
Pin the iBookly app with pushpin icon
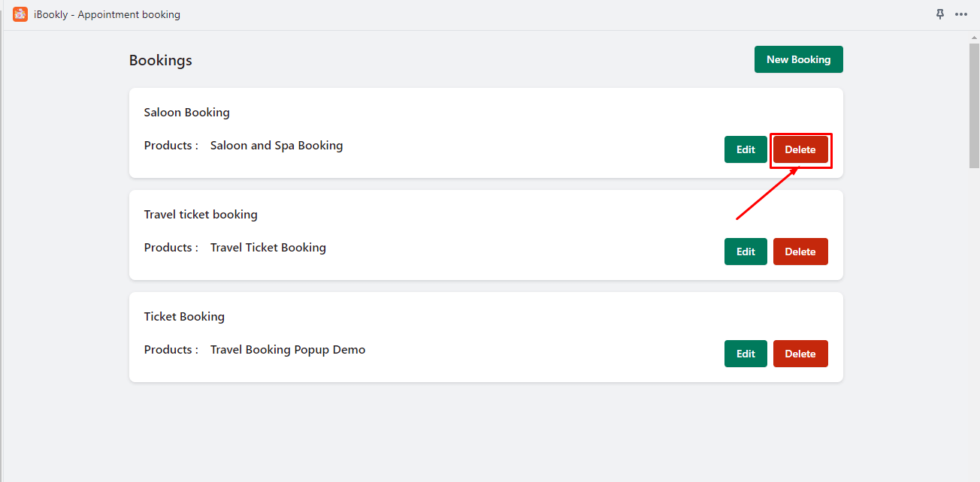tap(939, 14)
